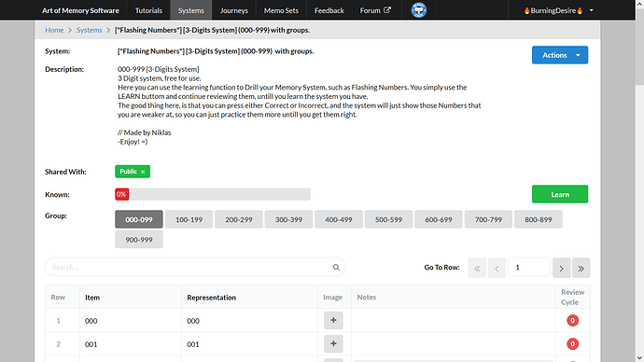This screenshot has width=644, height=362.
Task: Start the green Learn button
Action: point(560,194)
